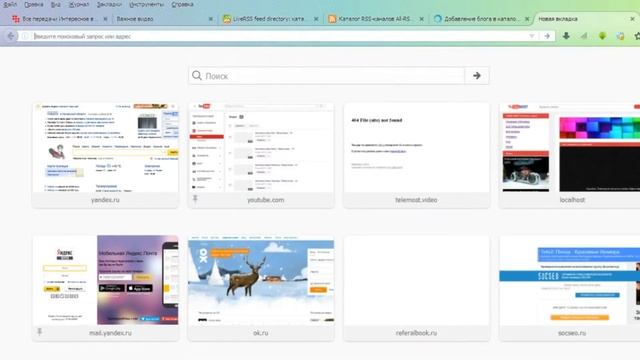Open the Журнал menu

(x=79, y=4)
